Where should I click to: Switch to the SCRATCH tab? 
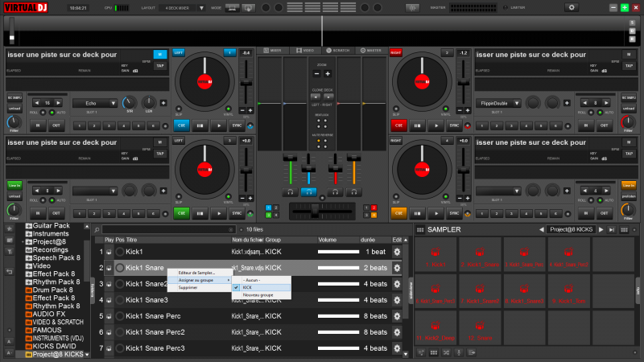click(x=338, y=51)
